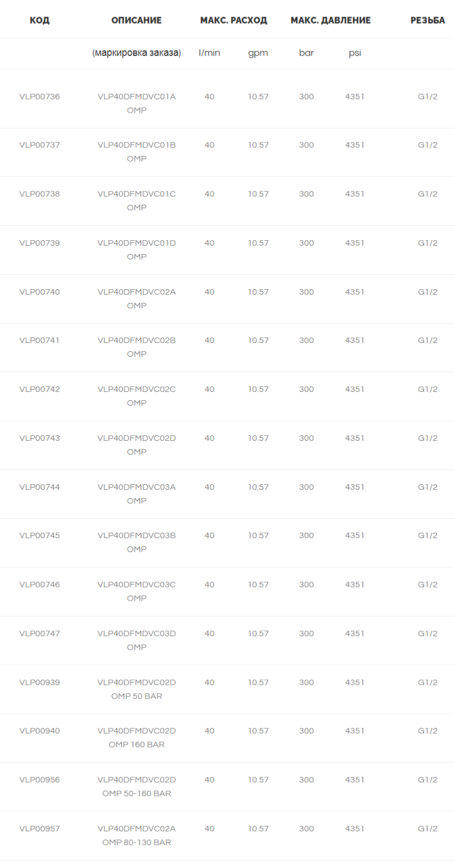
Task: Select product code VLP00747
Action: click(x=40, y=633)
